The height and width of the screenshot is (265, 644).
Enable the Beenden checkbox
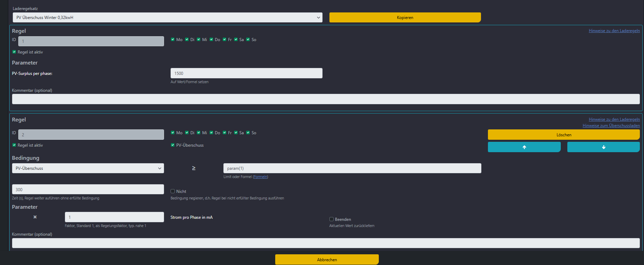[331, 219]
